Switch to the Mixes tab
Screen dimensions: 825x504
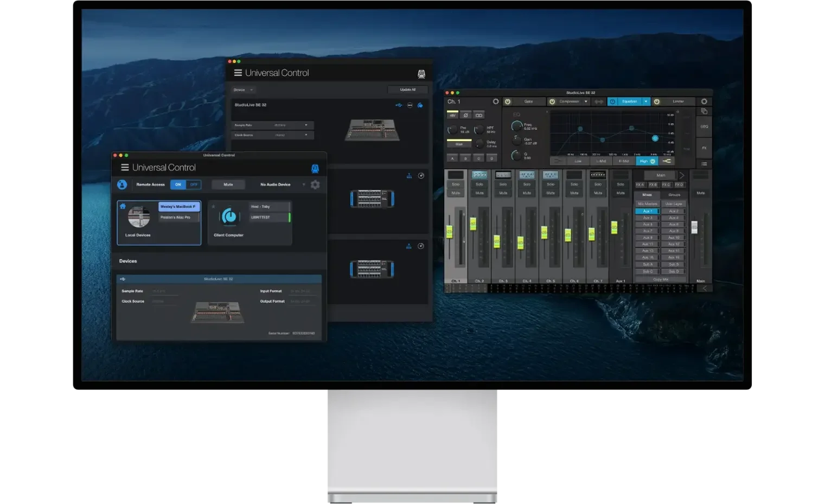pyautogui.click(x=647, y=195)
